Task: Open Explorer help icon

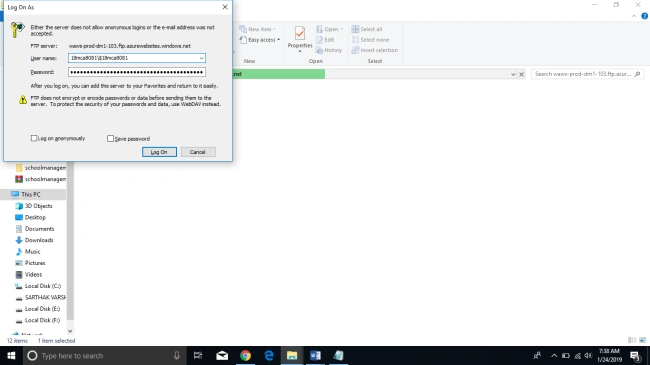Action: (645, 16)
